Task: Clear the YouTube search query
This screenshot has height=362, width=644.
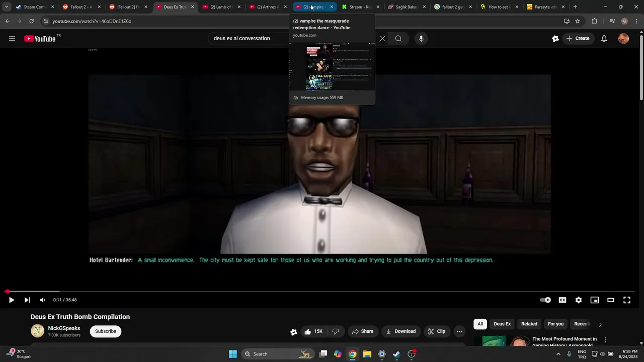Action: [382, 39]
